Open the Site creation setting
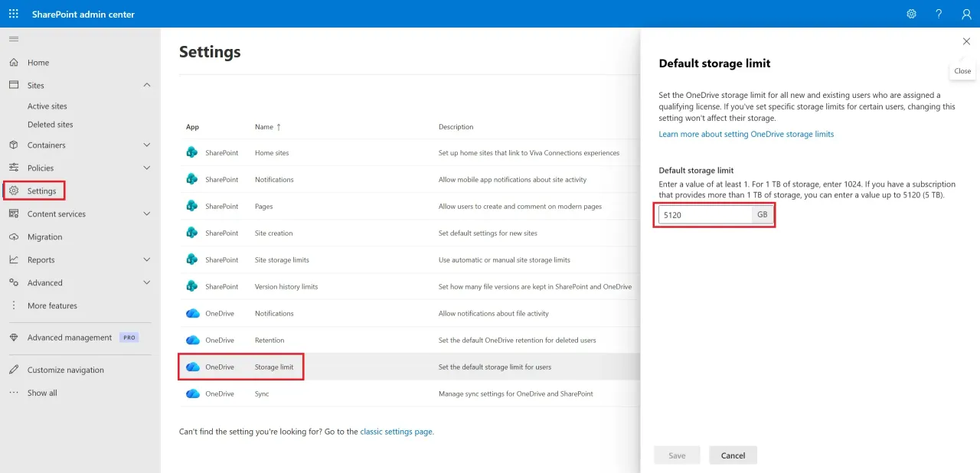This screenshot has height=473, width=980. point(274,233)
